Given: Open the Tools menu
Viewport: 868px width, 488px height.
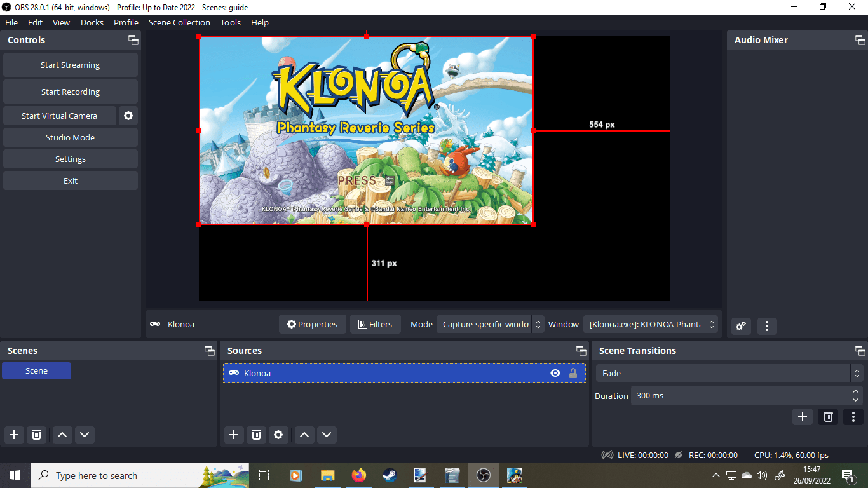Looking at the screenshot, I should pos(231,22).
